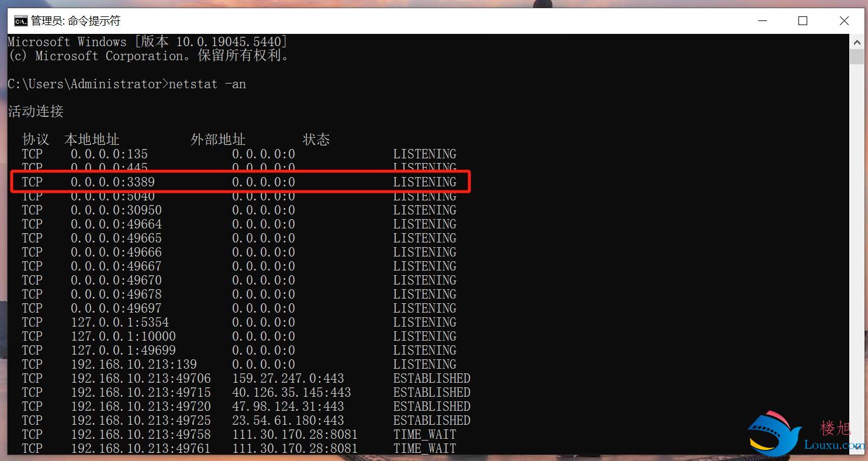Minimize the Command Prompt window
The image size is (868, 461).
(x=761, y=21)
